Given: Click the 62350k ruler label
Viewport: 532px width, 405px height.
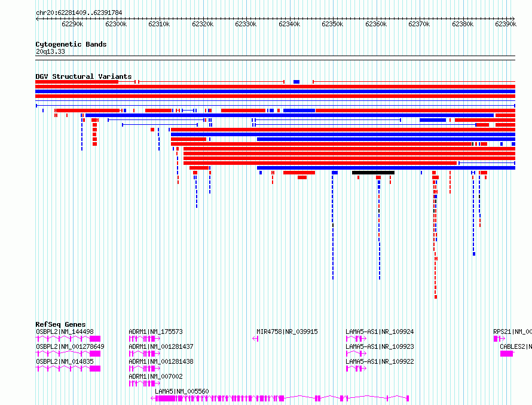Looking at the screenshot, I should (x=332, y=24).
